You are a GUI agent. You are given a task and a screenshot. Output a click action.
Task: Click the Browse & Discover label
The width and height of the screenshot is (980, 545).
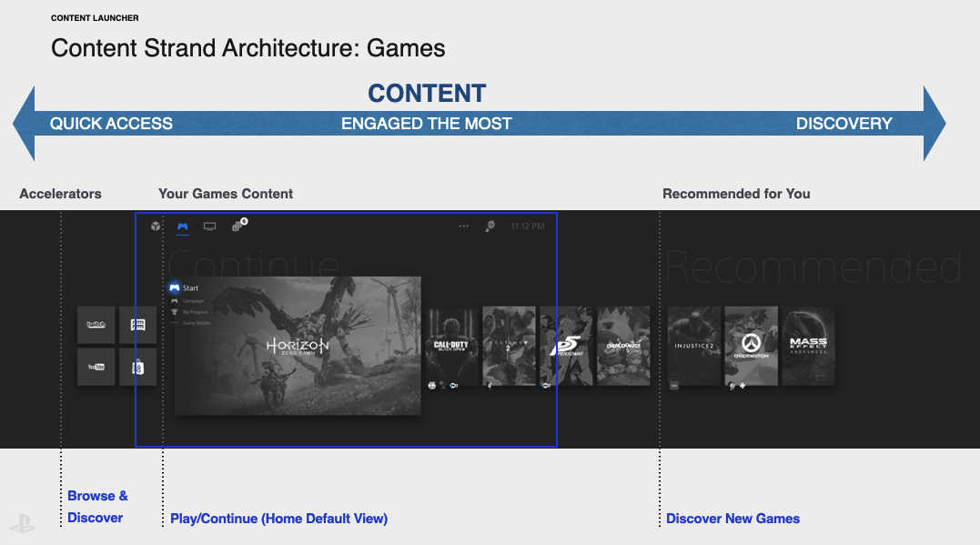(x=97, y=507)
